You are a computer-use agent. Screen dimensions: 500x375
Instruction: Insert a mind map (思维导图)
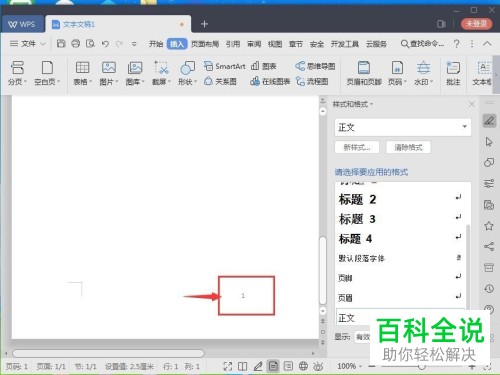[315, 66]
